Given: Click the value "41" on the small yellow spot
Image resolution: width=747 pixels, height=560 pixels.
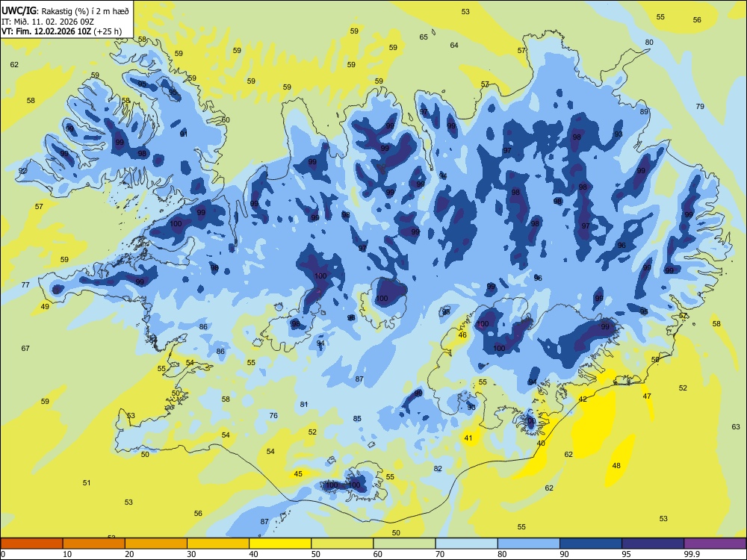Looking at the screenshot, I should coord(468,438).
